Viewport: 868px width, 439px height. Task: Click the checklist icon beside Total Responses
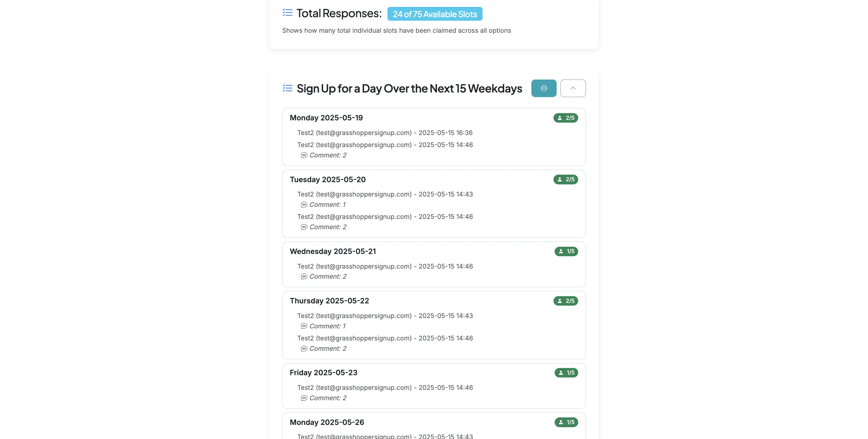[x=287, y=12]
